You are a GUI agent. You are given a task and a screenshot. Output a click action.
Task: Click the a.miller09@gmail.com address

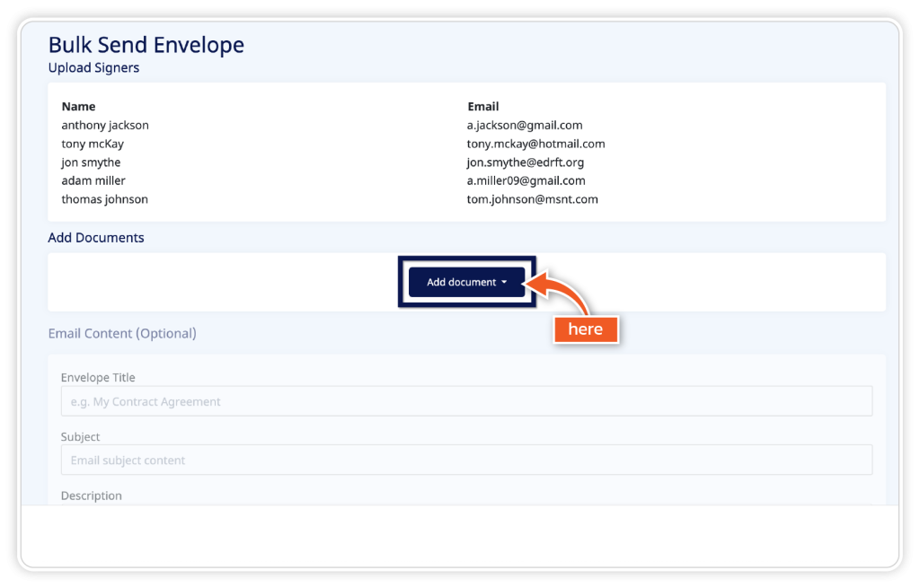pyautogui.click(x=526, y=180)
